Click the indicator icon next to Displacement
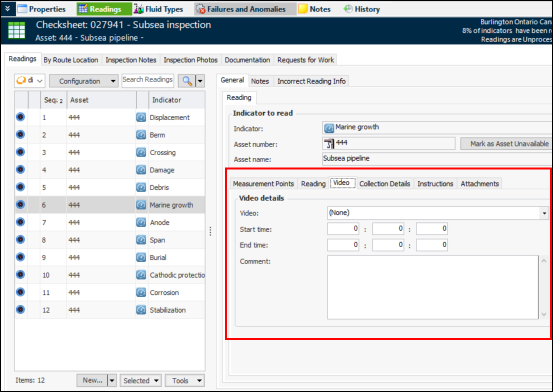This screenshot has width=553, height=392. pos(141,117)
